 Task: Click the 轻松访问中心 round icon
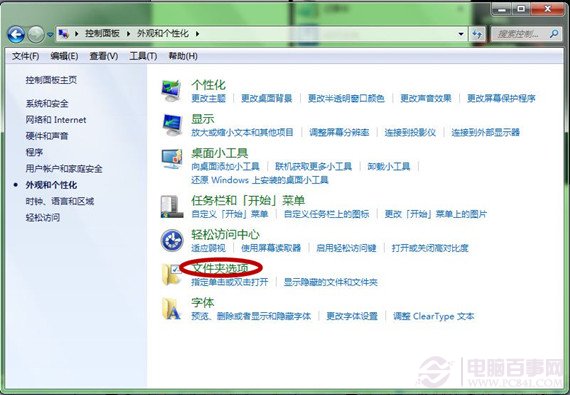click(172, 240)
